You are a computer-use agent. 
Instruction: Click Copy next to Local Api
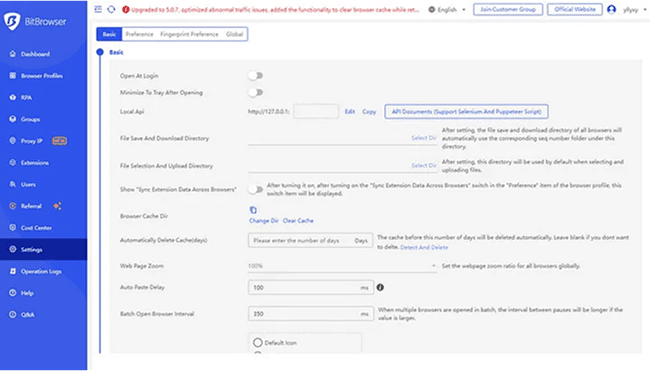click(369, 112)
